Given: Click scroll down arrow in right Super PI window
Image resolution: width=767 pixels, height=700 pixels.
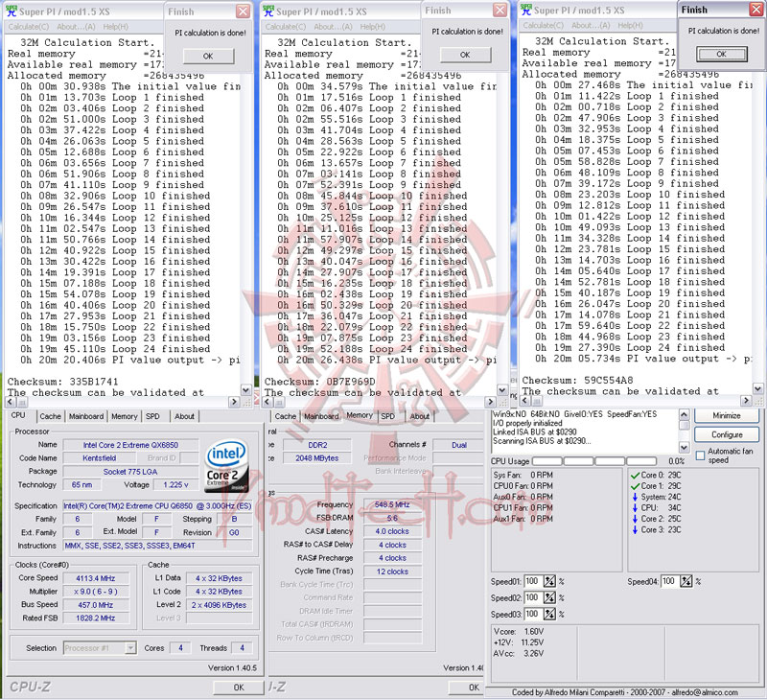Looking at the screenshot, I should (758, 389).
